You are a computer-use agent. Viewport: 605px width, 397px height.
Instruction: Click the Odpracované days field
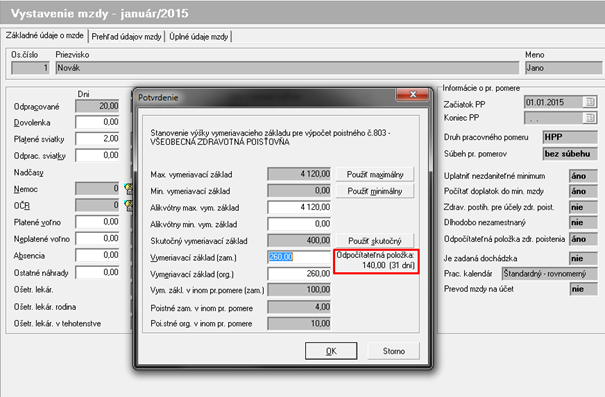coord(97,106)
